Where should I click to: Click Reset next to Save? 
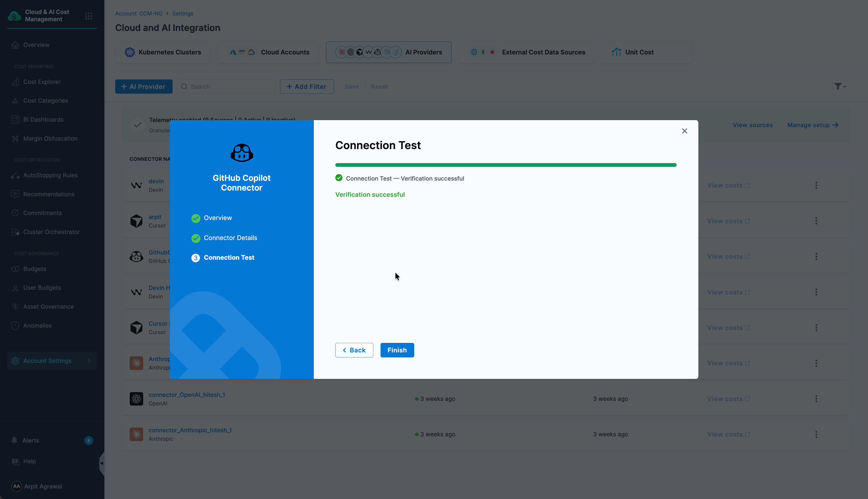pyautogui.click(x=379, y=87)
